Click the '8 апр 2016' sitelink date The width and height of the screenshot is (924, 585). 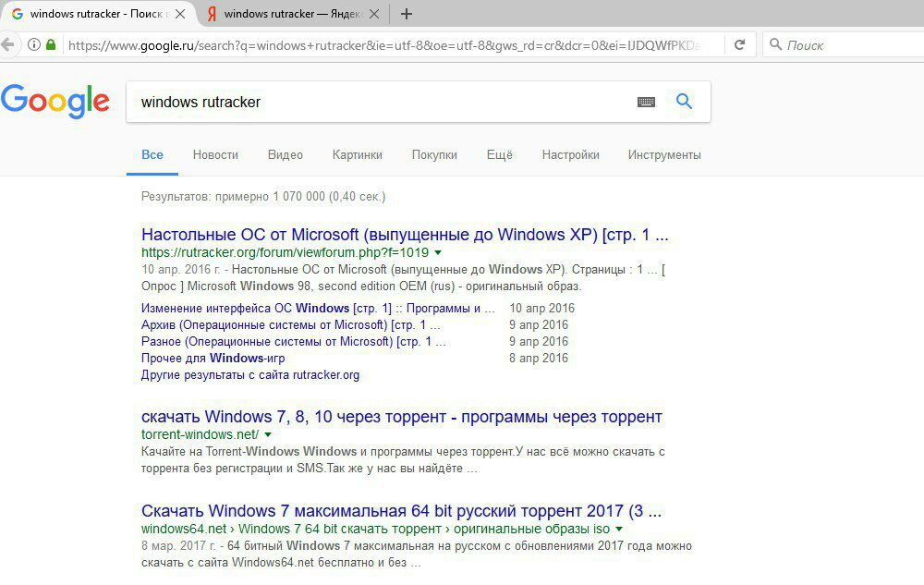(x=539, y=358)
